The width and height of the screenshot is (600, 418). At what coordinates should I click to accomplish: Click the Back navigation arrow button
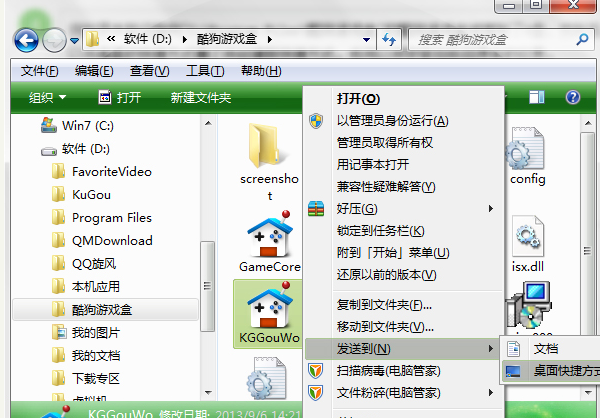pos(27,41)
